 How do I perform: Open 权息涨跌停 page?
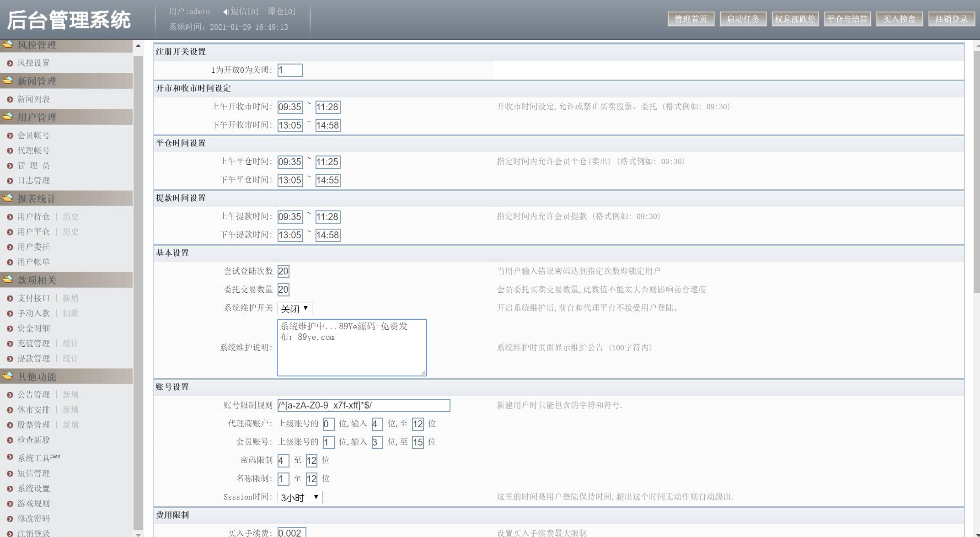795,19
